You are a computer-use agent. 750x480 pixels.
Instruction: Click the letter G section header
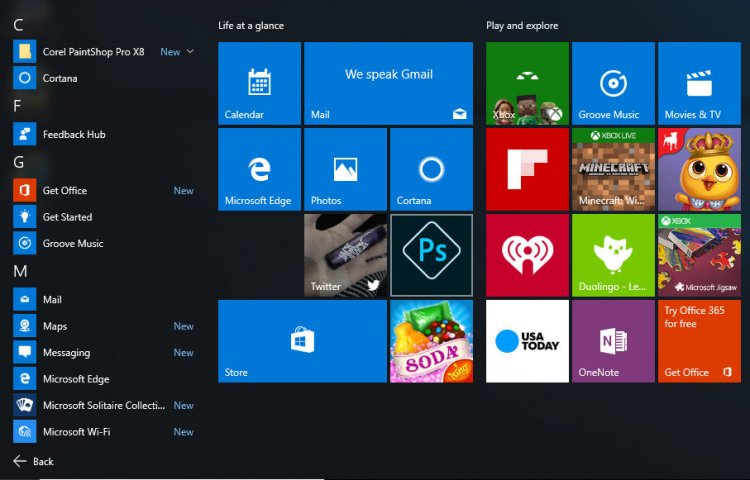(x=19, y=162)
